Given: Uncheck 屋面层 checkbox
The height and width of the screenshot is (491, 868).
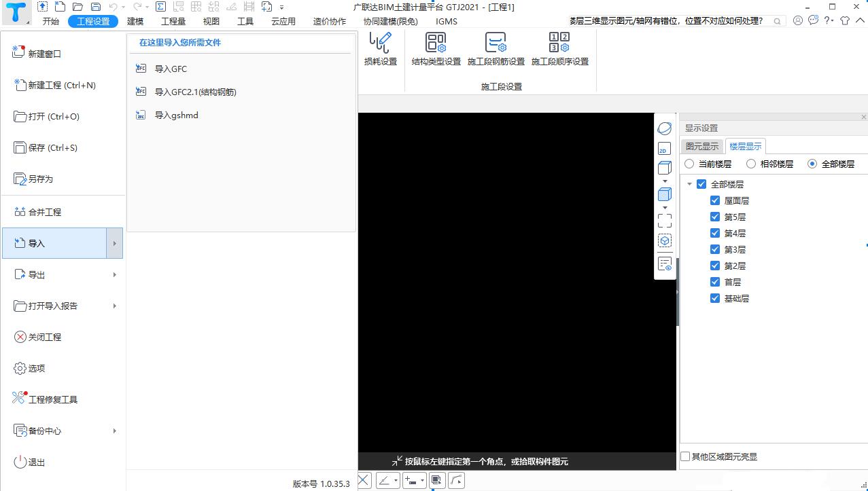Looking at the screenshot, I should tap(715, 200).
